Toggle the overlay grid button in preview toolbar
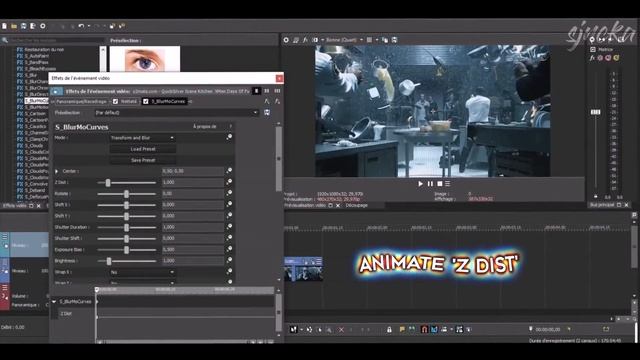640x360 pixels. click(x=369, y=40)
